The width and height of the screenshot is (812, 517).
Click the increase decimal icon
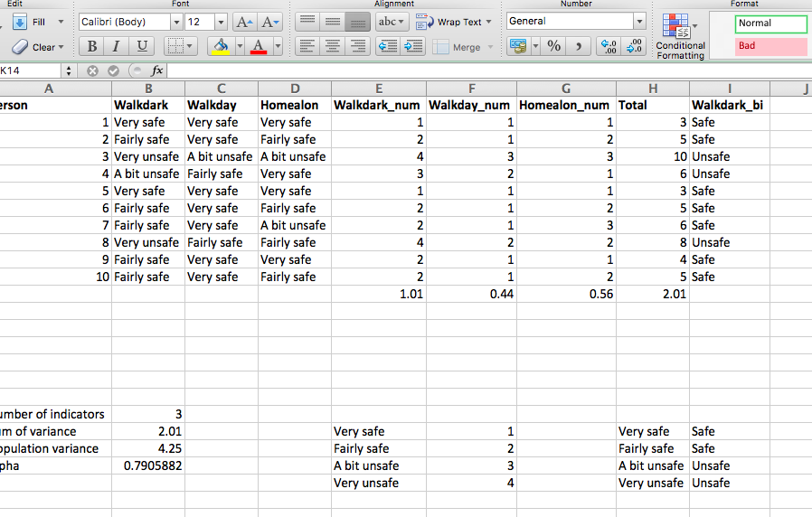coord(609,46)
